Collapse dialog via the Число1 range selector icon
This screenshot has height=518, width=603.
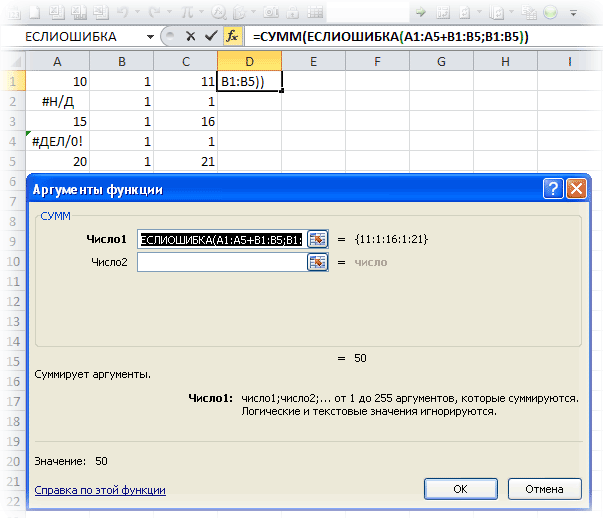pos(318,239)
